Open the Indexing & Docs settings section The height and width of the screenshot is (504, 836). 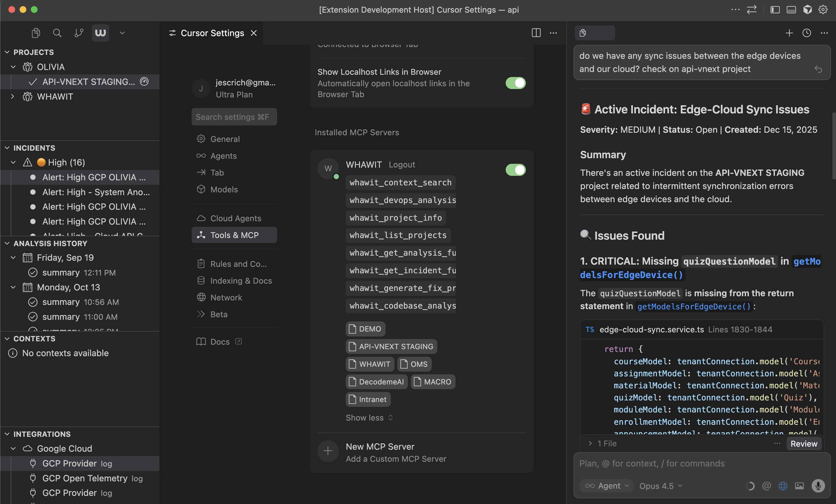click(241, 281)
